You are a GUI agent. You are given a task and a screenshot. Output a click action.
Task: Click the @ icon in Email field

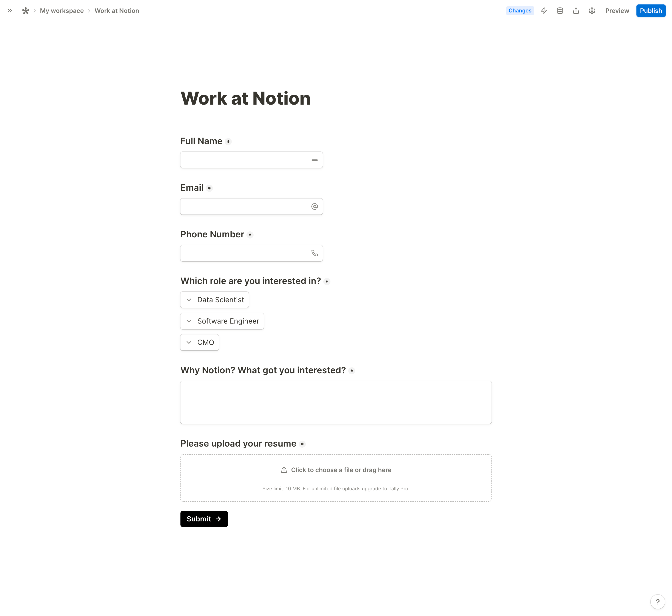[314, 207]
